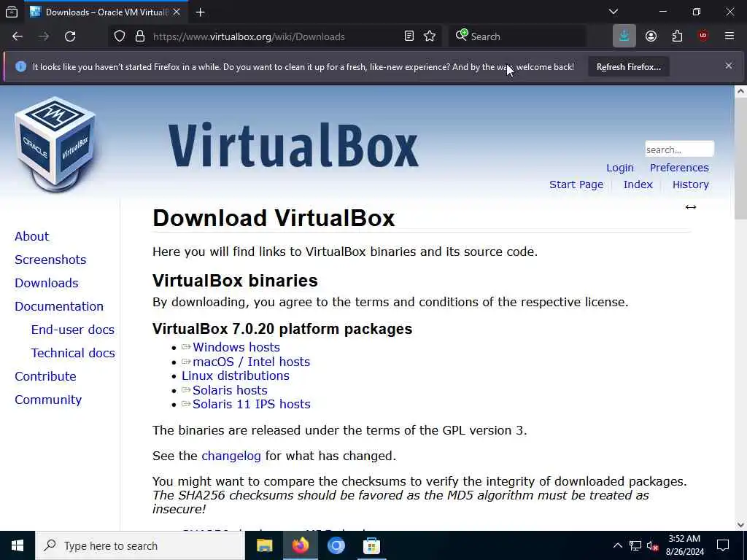747x560 pixels.
Task: Select the Downloads – Oracle VM VirtualBox tab
Action: click(105, 12)
